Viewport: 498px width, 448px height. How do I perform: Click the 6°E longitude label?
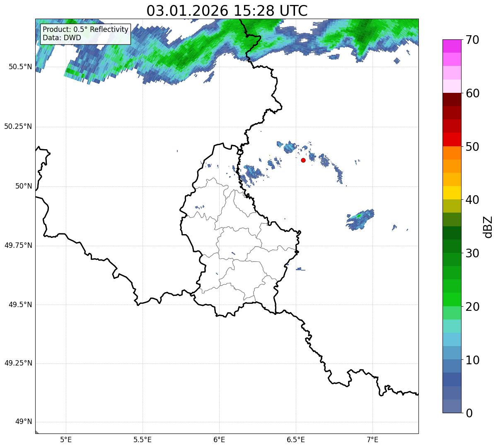click(219, 439)
